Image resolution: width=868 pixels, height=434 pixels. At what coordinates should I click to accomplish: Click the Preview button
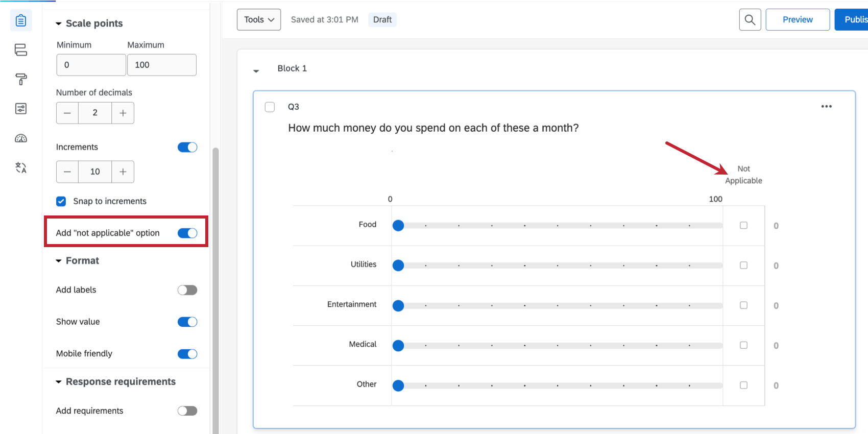point(797,20)
